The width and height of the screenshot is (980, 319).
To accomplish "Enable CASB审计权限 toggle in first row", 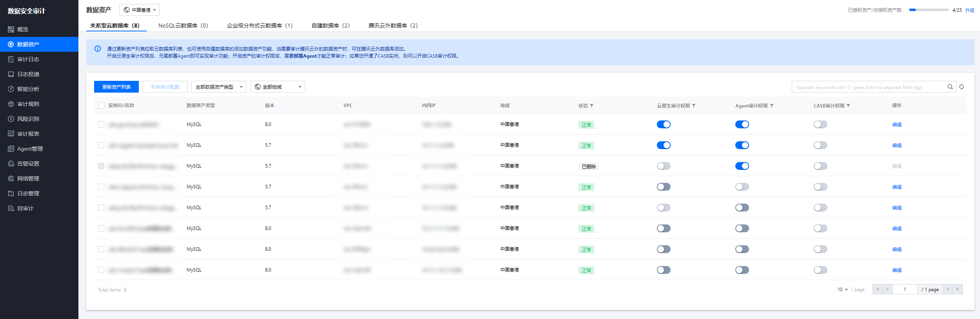I will (820, 124).
